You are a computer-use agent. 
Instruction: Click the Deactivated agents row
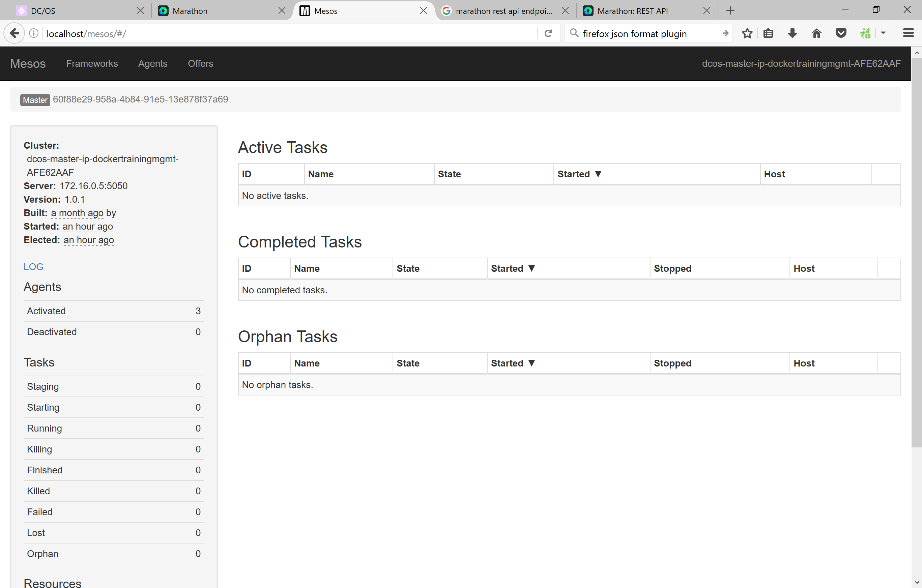coord(114,332)
